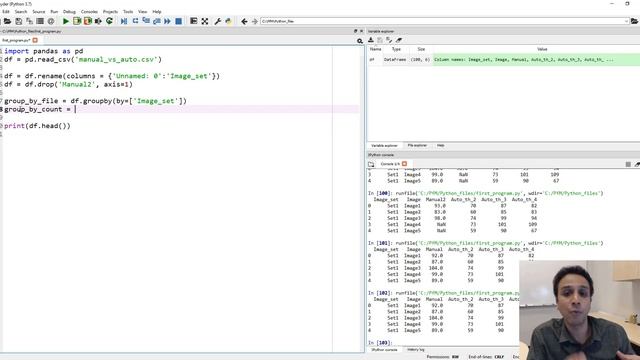Open the Debug menu
The height and width of the screenshot is (360, 640).
point(69,12)
